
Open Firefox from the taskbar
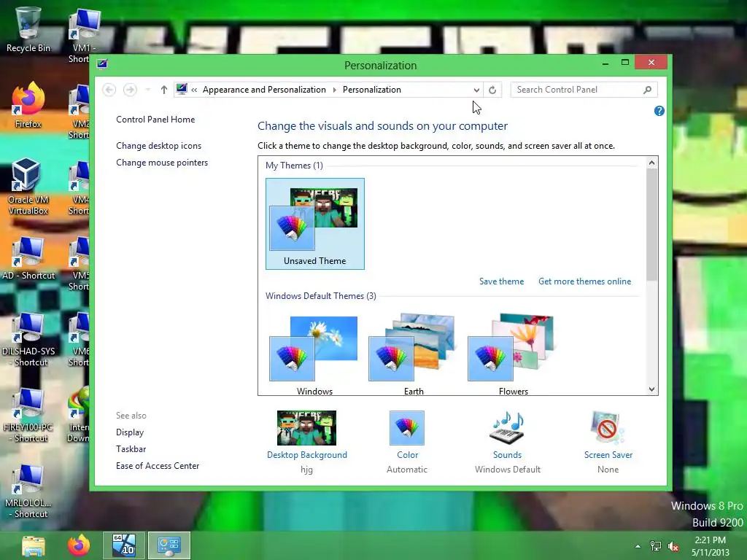79,545
